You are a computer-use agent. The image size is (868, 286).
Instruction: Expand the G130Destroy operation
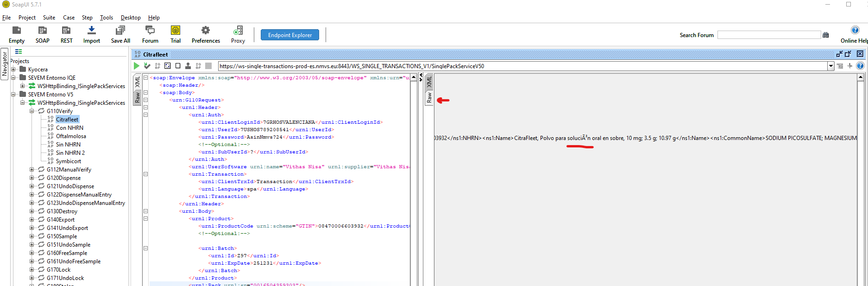coord(32,211)
